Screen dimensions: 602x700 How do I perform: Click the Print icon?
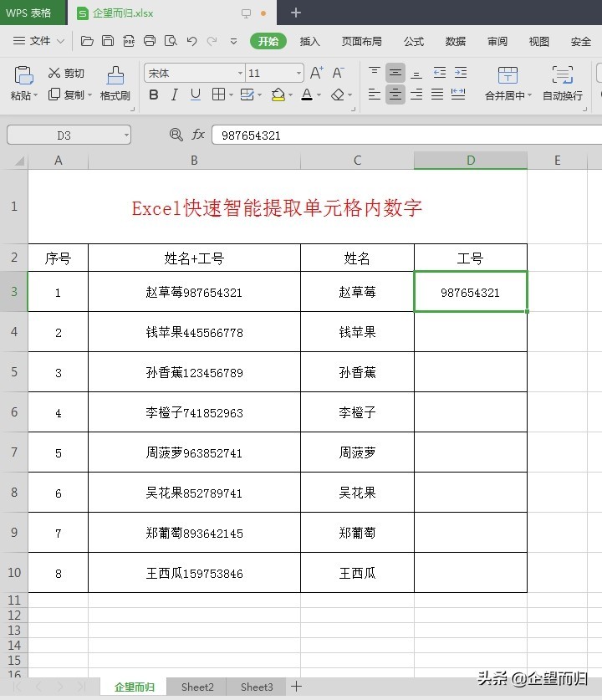[150, 41]
